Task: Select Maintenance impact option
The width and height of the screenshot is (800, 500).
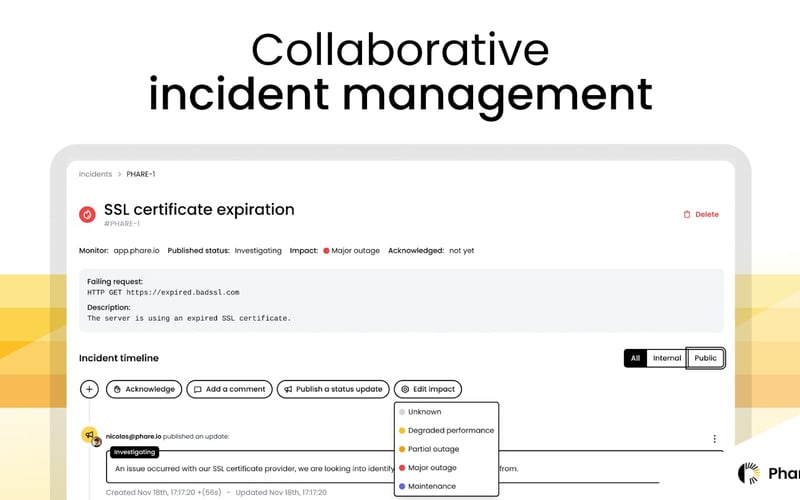Action: point(446,486)
